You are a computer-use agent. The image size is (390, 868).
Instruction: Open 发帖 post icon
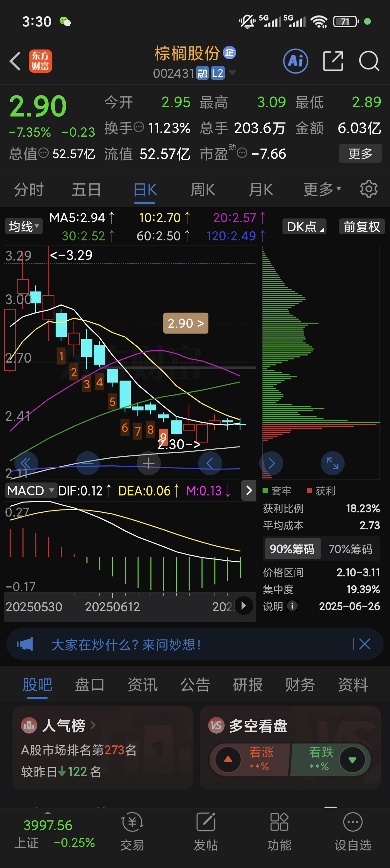pyautogui.click(x=206, y=831)
